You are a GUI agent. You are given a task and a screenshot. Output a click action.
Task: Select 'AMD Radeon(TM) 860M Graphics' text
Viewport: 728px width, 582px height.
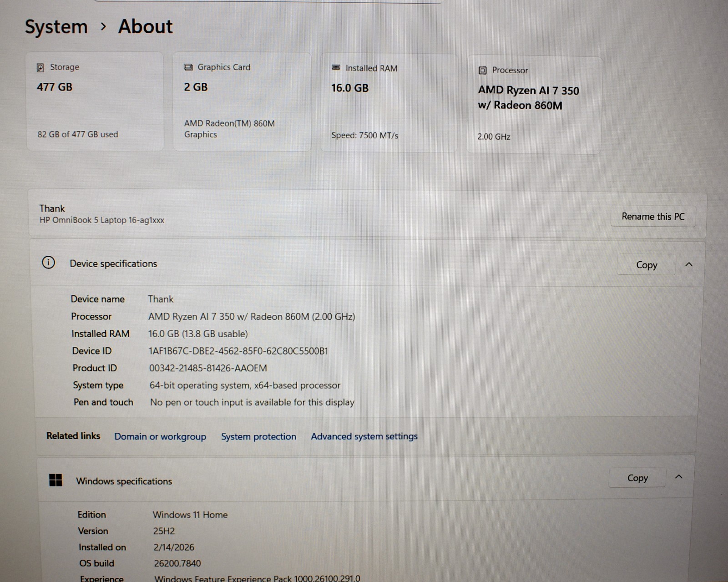coord(229,129)
